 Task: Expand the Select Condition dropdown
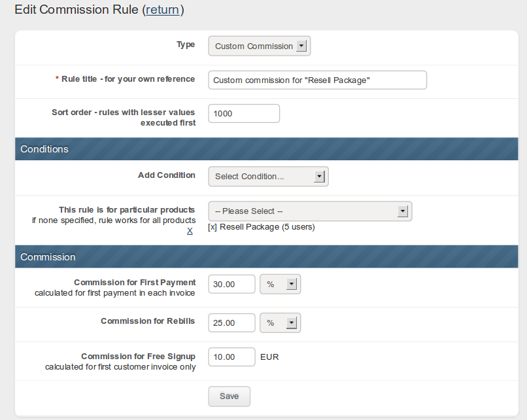click(x=268, y=177)
